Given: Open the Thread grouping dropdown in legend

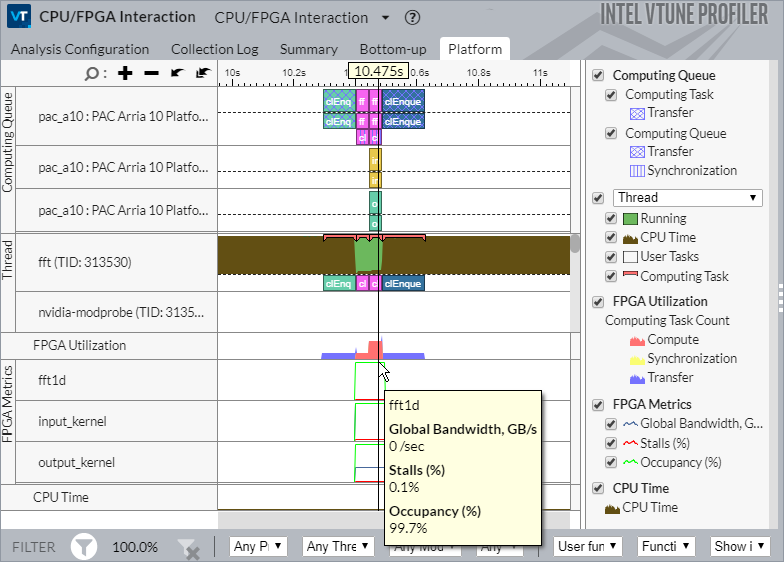Looking at the screenshot, I should tap(688, 198).
